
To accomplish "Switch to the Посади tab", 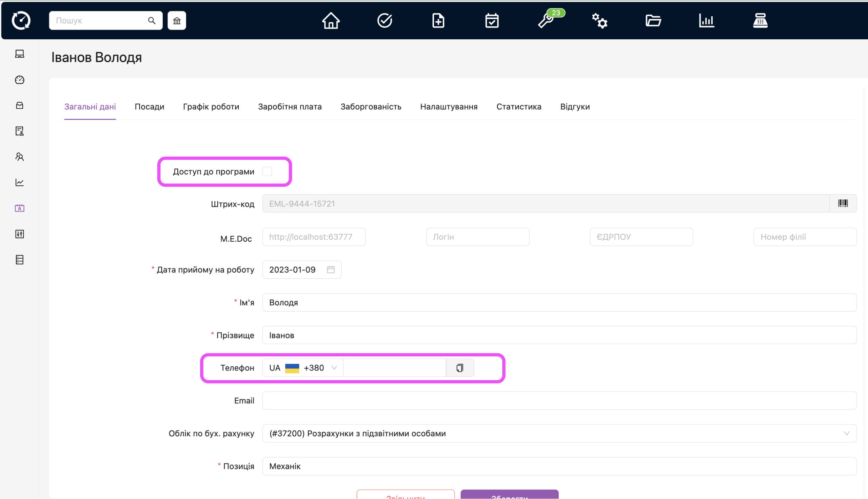I will (x=150, y=106).
